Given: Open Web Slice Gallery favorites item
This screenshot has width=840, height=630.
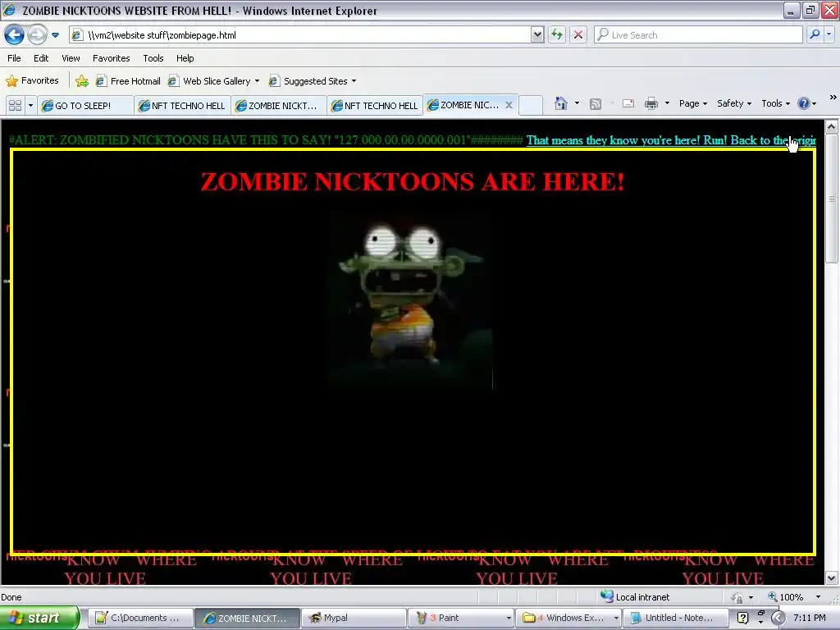Looking at the screenshot, I should [213, 81].
